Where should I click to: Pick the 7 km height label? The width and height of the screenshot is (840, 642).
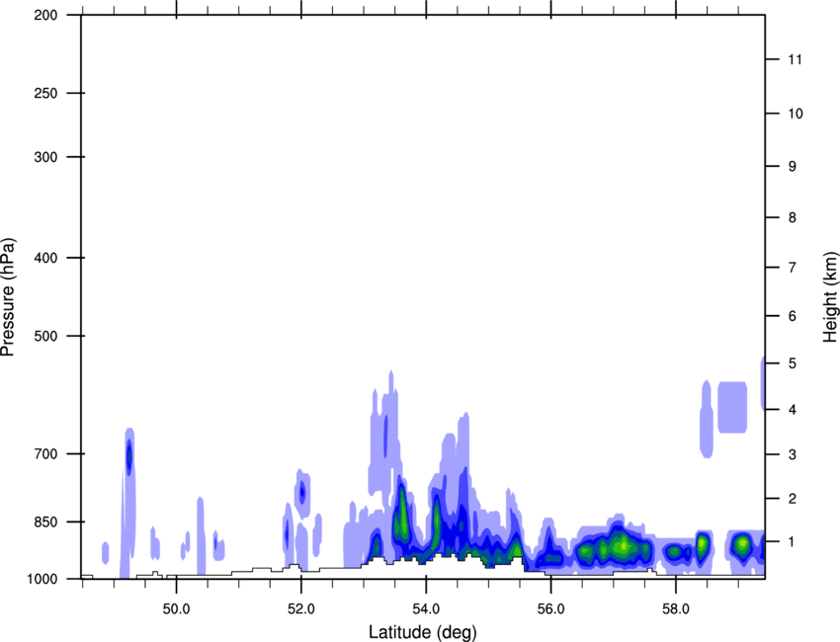(x=793, y=268)
